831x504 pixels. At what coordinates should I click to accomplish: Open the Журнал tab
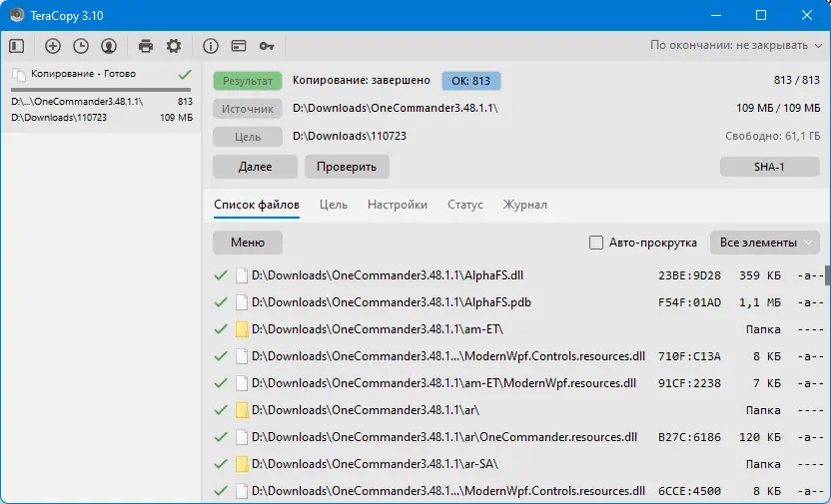point(524,205)
